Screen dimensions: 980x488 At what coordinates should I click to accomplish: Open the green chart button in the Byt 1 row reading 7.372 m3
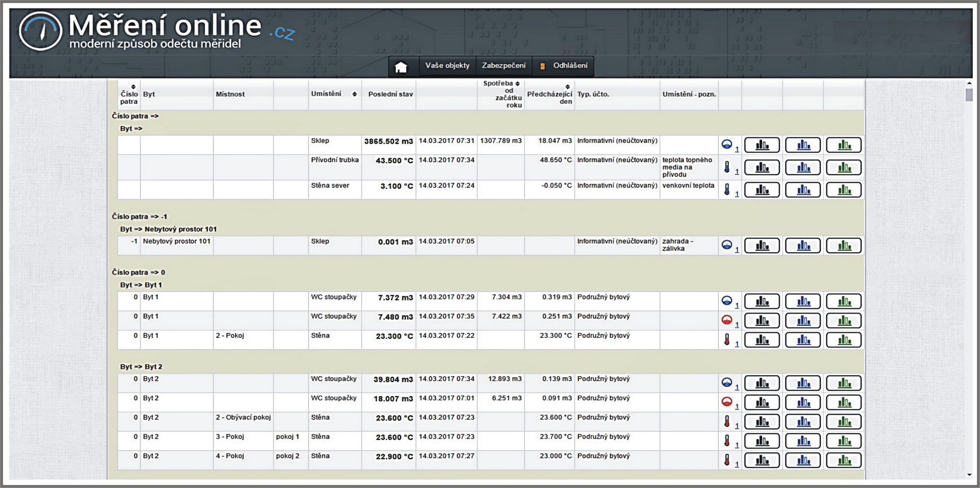click(843, 302)
